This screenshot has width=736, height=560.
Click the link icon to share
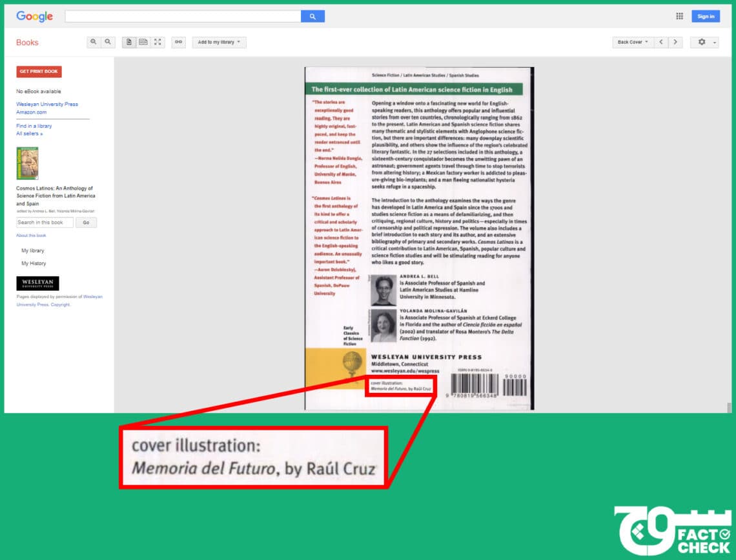178,42
